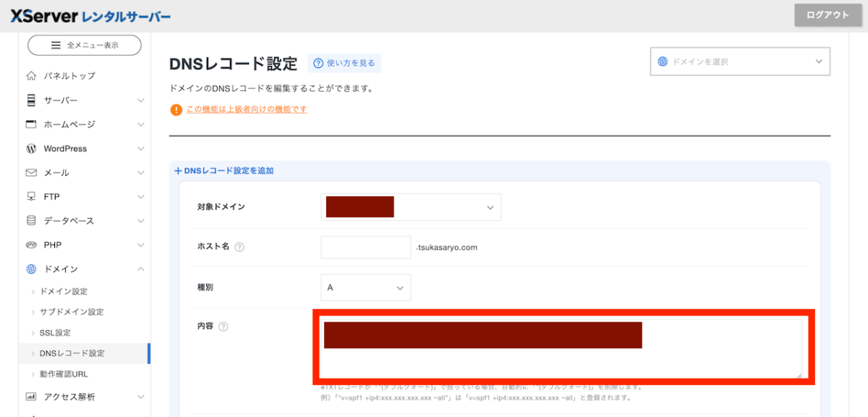Collapse the ドメイン menu section

pos(140,269)
